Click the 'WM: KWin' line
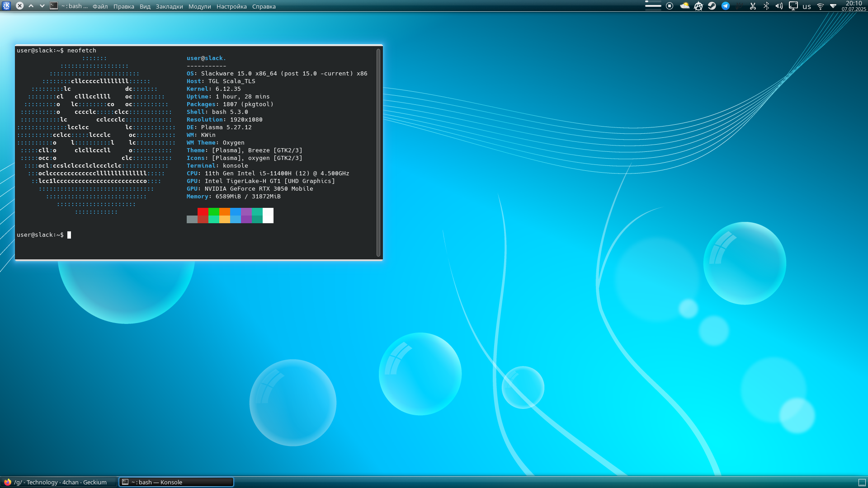The image size is (868, 488). click(x=201, y=135)
